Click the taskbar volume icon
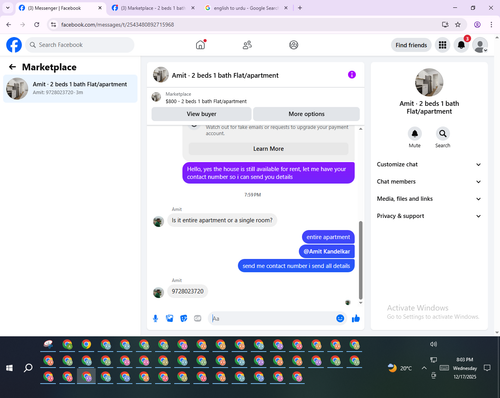 433,344
